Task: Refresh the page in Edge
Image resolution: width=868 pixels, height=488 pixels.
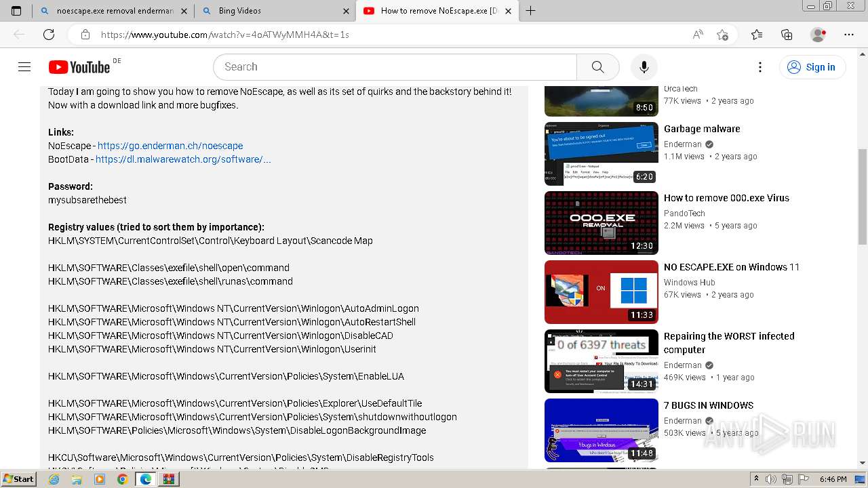Action: pyautogui.click(x=49, y=35)
